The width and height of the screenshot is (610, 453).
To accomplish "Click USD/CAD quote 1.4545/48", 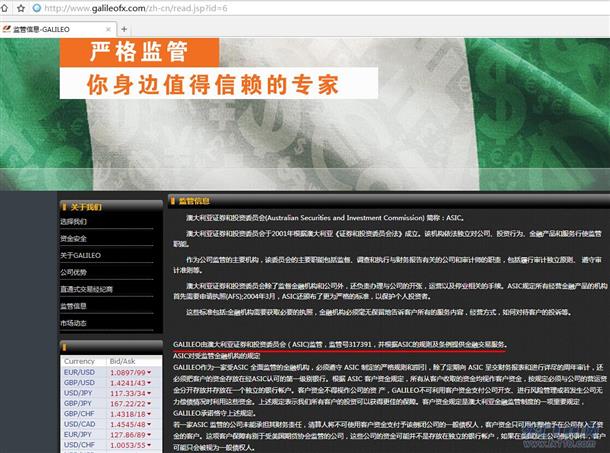I will [x=128, y=424].
